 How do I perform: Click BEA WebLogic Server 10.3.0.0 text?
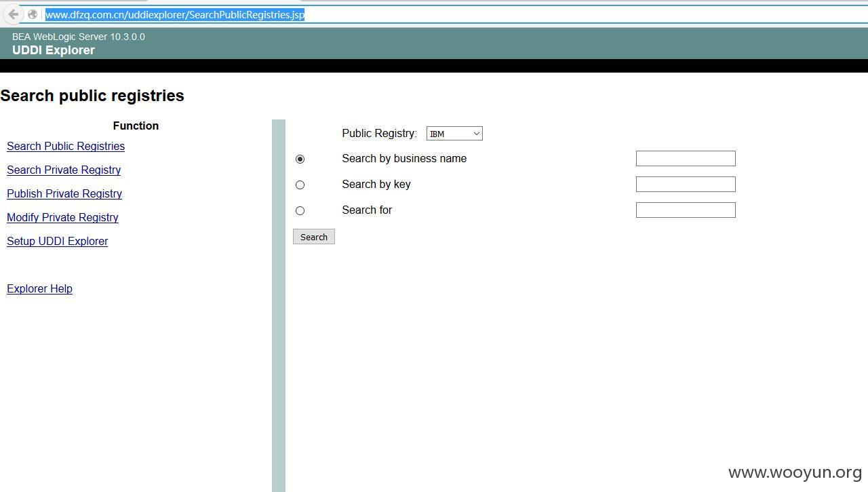[x=79, y=37]
